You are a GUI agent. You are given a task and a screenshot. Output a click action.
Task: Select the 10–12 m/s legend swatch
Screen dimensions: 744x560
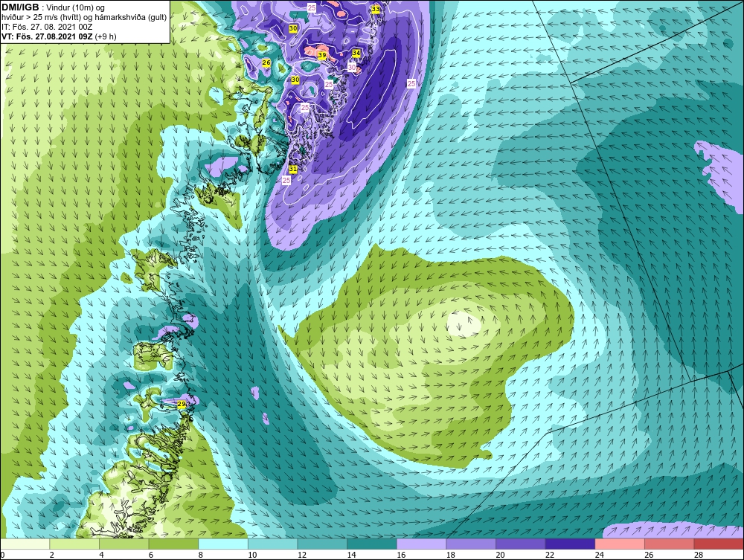click(x=273, y=544)
